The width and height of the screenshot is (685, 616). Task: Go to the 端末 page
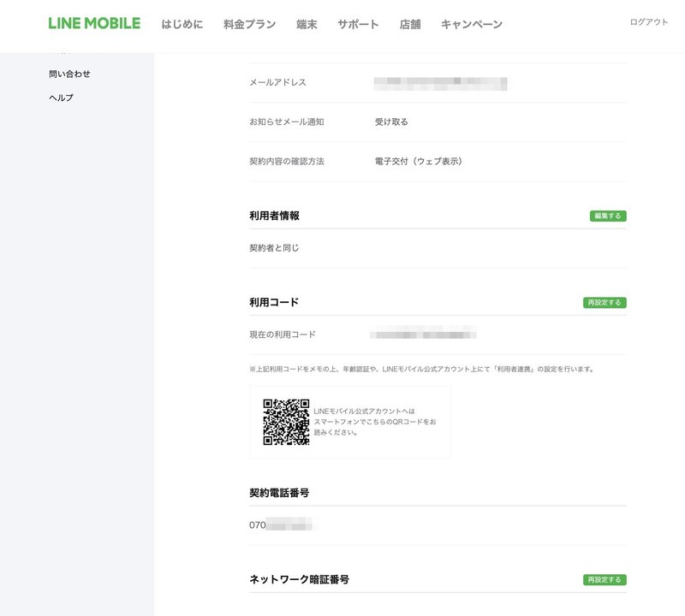click(307, 24)
